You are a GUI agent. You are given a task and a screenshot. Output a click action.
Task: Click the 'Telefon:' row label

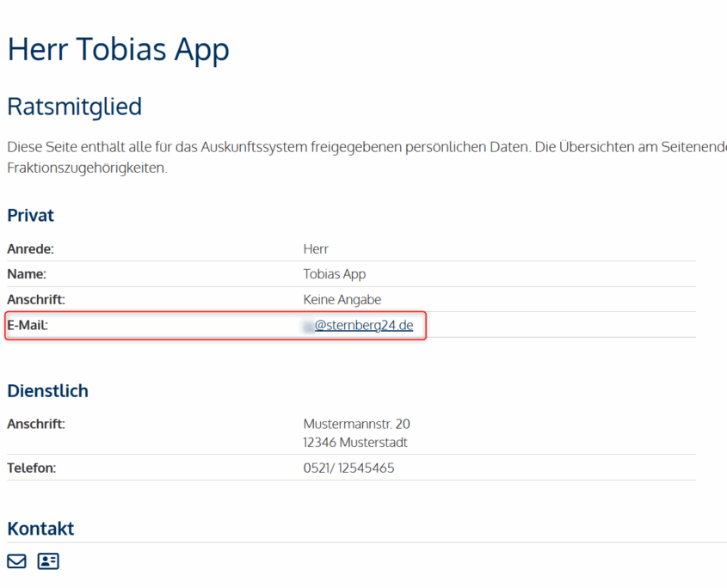click(x=33, y=468)
